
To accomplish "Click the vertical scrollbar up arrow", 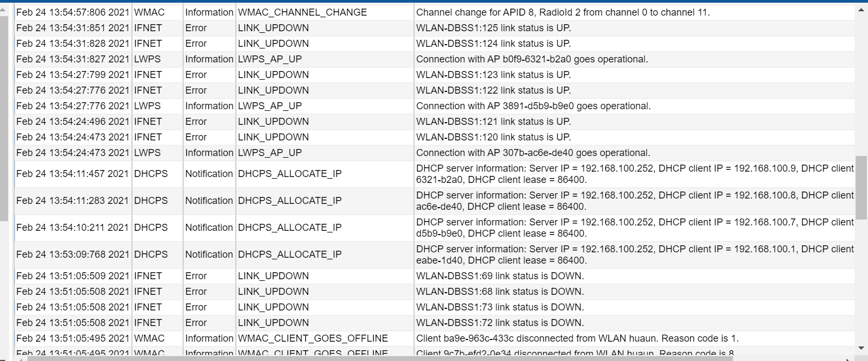I will point(861,10).
